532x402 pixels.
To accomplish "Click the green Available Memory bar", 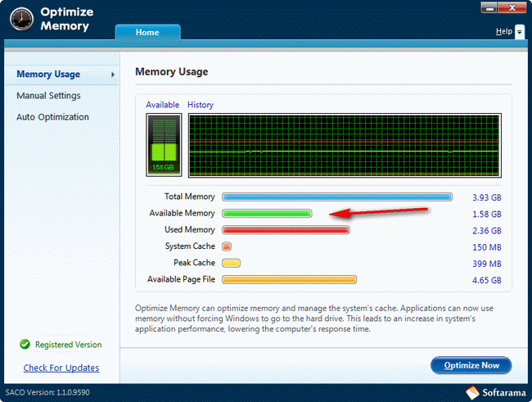I will (267, 213).
